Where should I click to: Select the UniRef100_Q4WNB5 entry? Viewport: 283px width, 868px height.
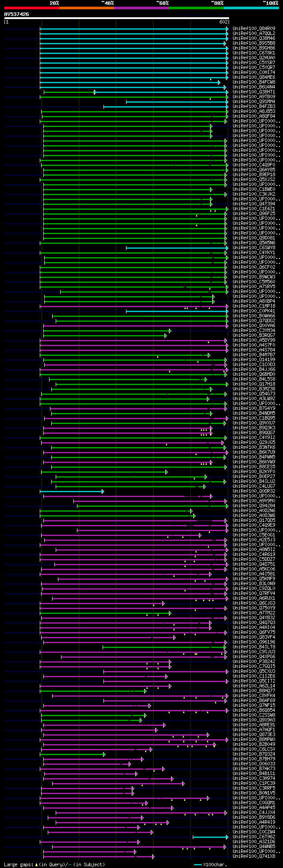click(254, 847)
